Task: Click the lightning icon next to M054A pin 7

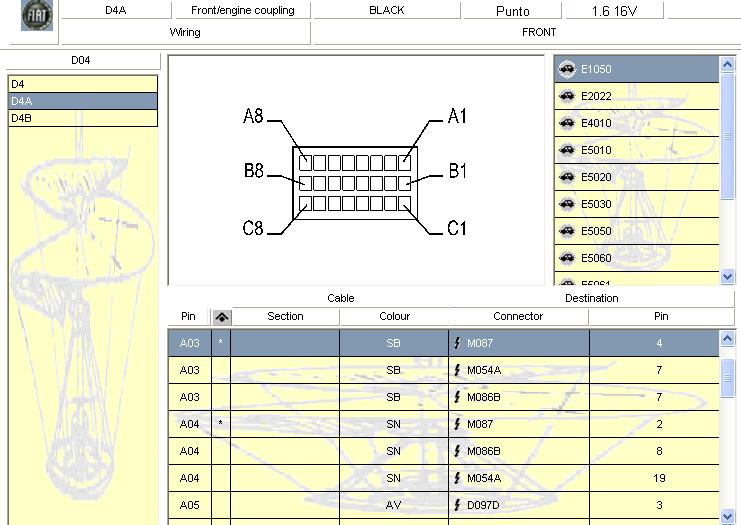Action: coord(457,370)
